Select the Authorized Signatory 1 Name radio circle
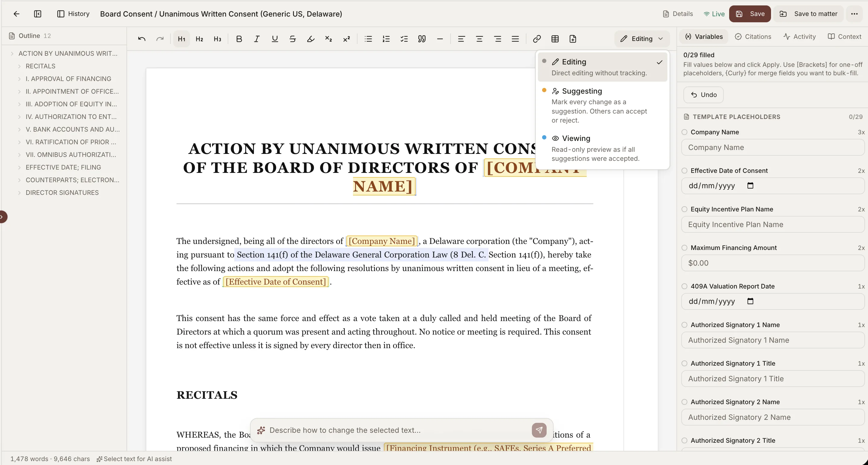The height and width of the screenshot is (465, 868). (x=684, y=325)
